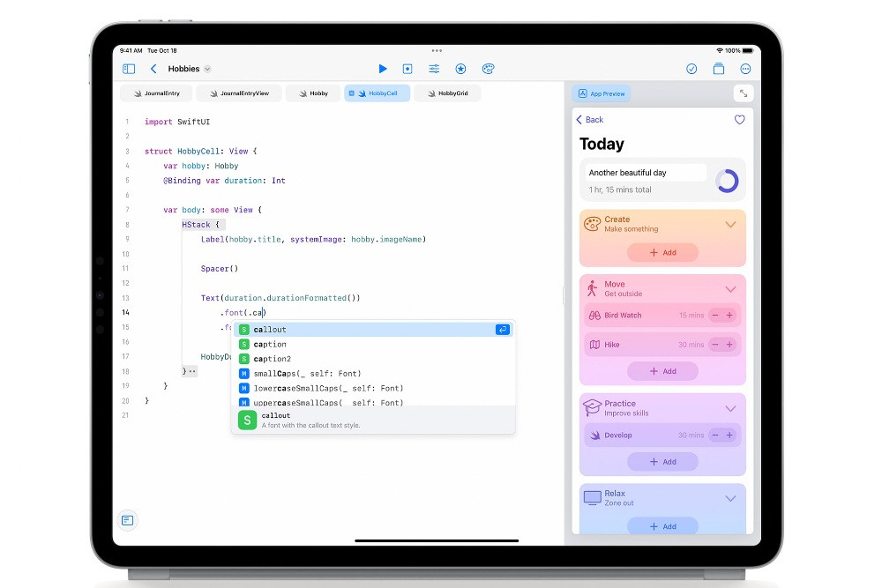Switch to the HobbyGrid tab
This screenshot has width=882, height=588.
447,93
